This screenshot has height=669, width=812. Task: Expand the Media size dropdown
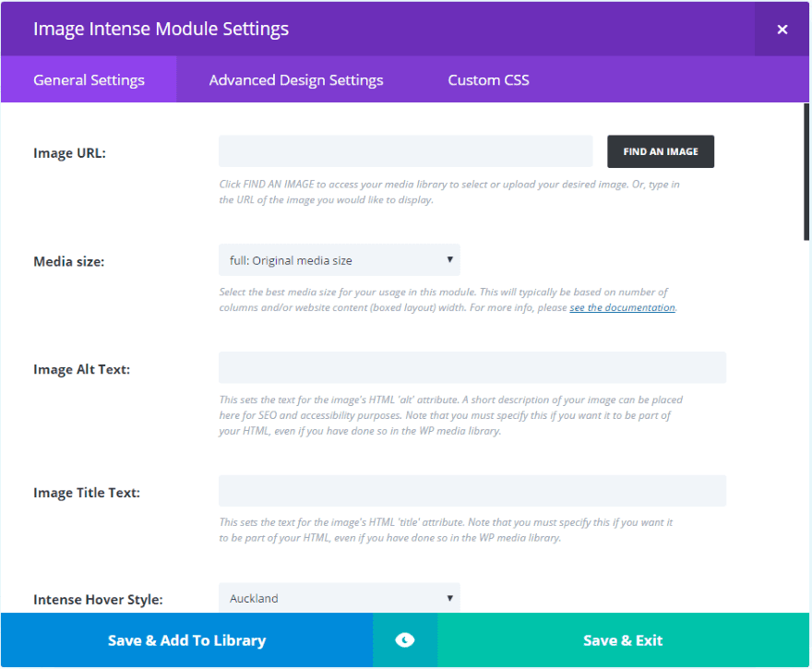pyautogui.click(x=339, y=260)
